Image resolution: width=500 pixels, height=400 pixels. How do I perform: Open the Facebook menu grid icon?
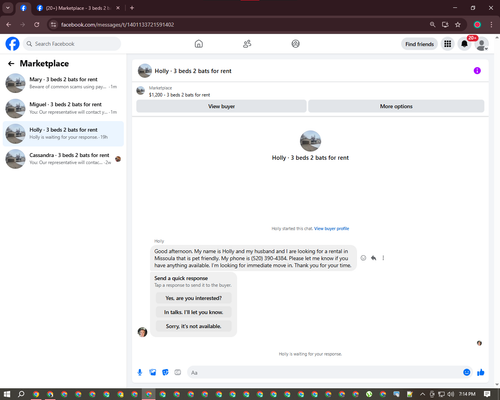pyautogui.click(x=448, y=44)
